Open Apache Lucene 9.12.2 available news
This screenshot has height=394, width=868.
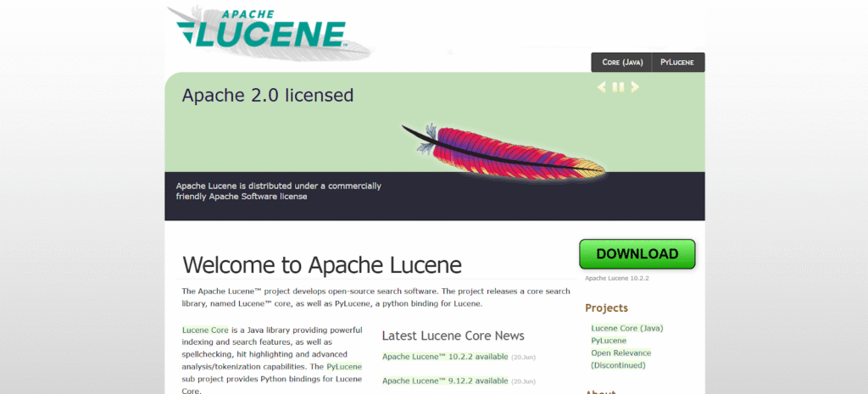pyautogui.click(x=445, y=381)
